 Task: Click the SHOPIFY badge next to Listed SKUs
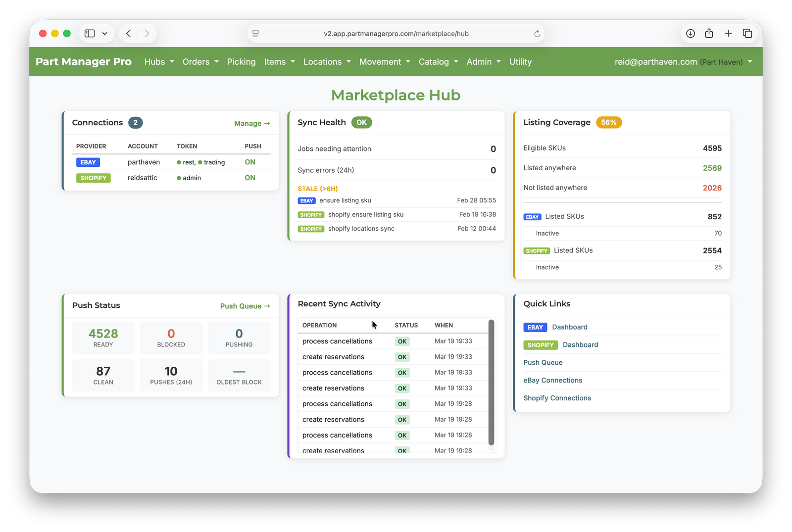tap(537, 251)
